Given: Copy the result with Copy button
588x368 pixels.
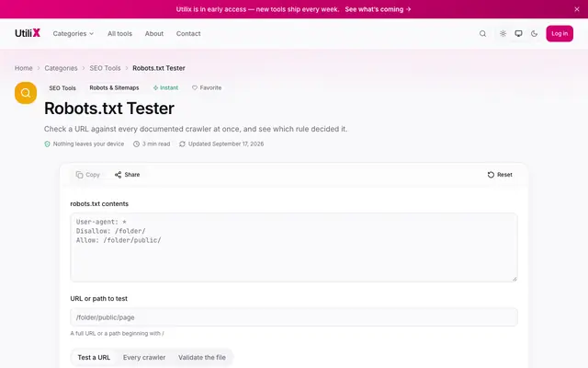Looking at the screenshot, I should click(88, 175).
